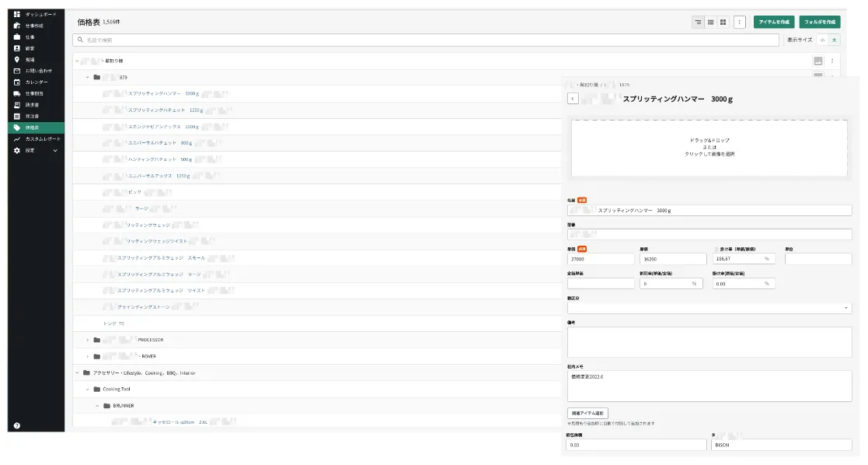
Task: Edit the 単価 field showing 27000
Action: 601,259
